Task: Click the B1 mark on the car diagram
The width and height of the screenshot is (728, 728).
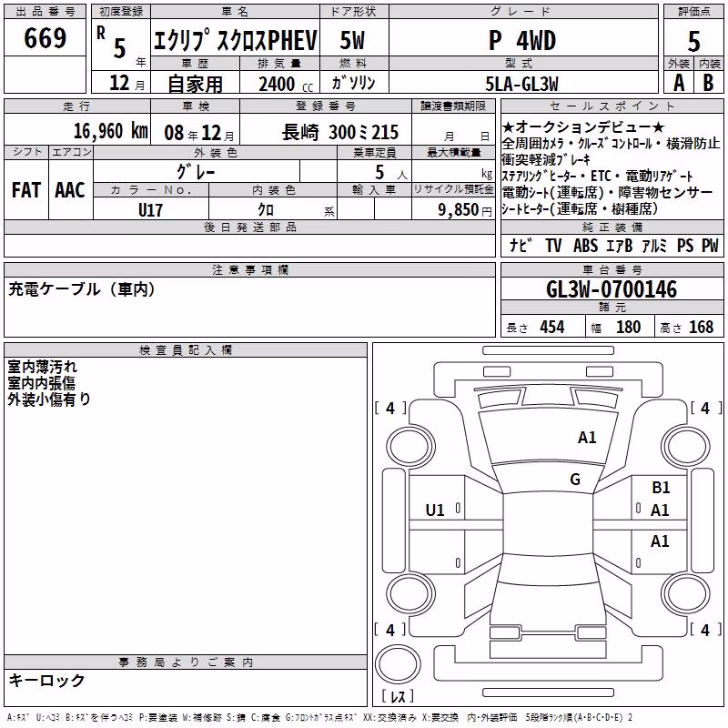Action: [661, 488]
